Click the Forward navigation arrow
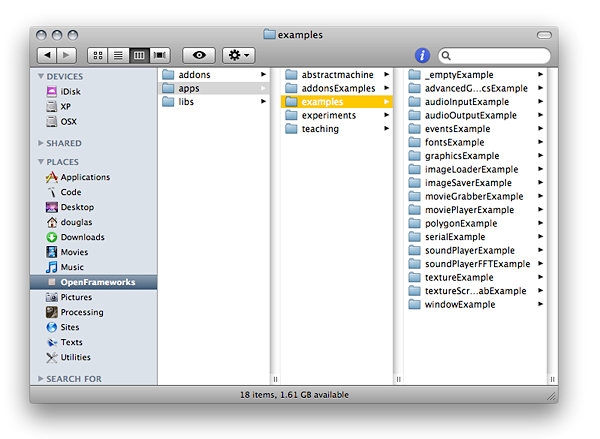The height and width of the screenshot is (439, 600). [x=66, y=55]
